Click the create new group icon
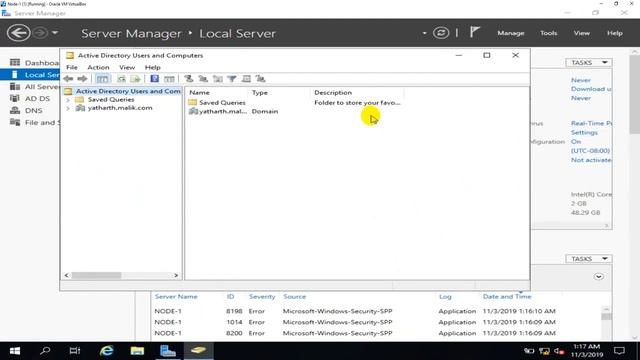This screenshot has width=640, height=360. point(203,79)
